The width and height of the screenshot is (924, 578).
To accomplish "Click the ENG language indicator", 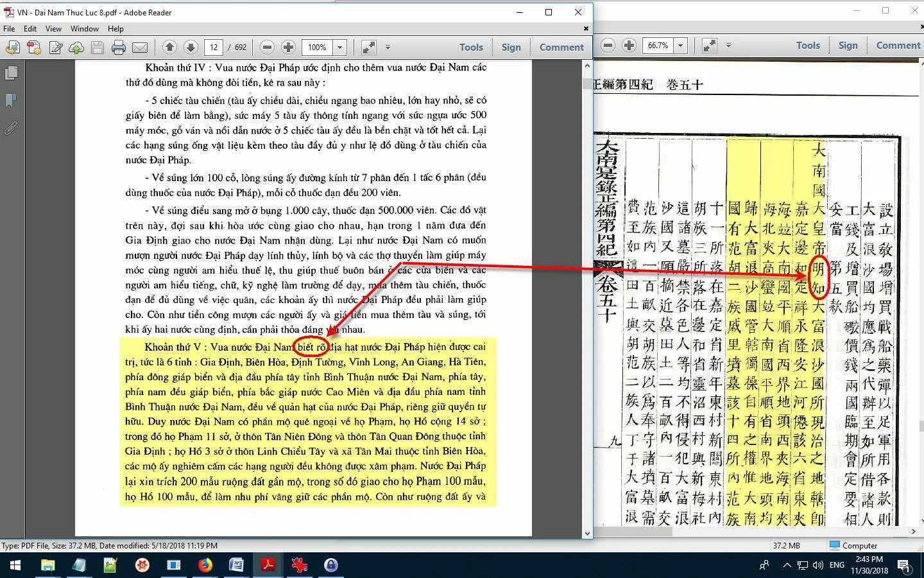I will [x=837, y=565].
